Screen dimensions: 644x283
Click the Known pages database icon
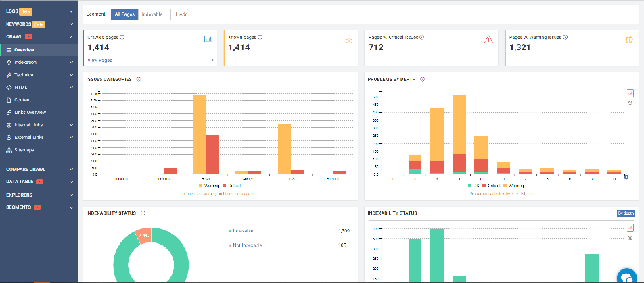click(x=348, y=39)
